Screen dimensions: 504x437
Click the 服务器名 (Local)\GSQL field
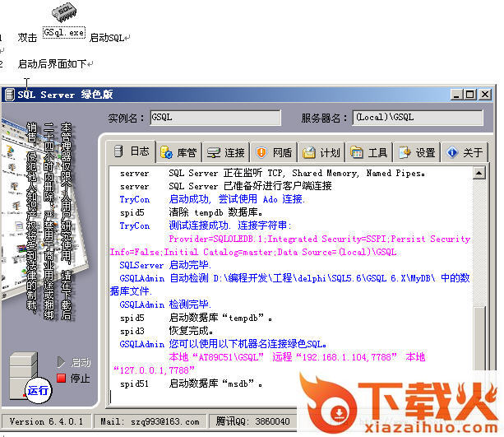[418, 118]
